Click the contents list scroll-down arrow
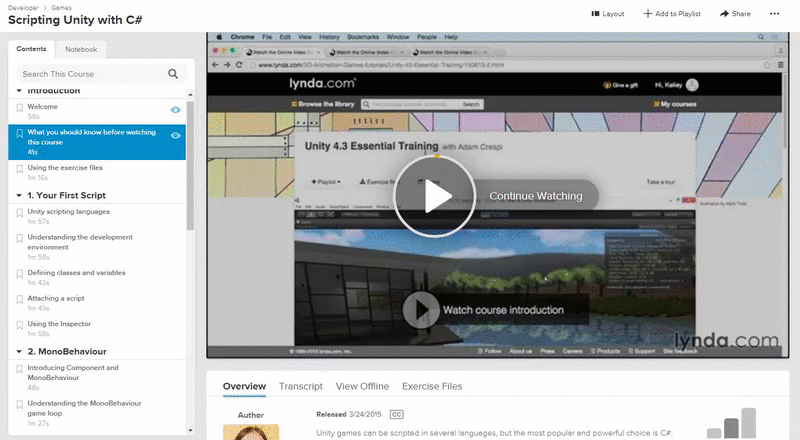 [x=190, y=431]
